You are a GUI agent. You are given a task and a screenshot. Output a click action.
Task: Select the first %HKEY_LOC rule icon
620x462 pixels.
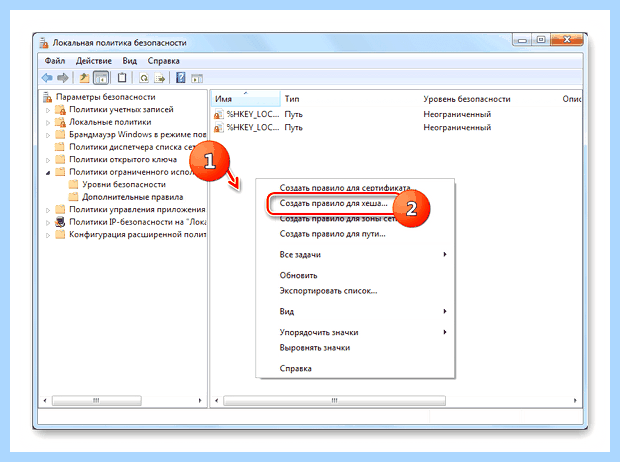[x=219, y=115]
